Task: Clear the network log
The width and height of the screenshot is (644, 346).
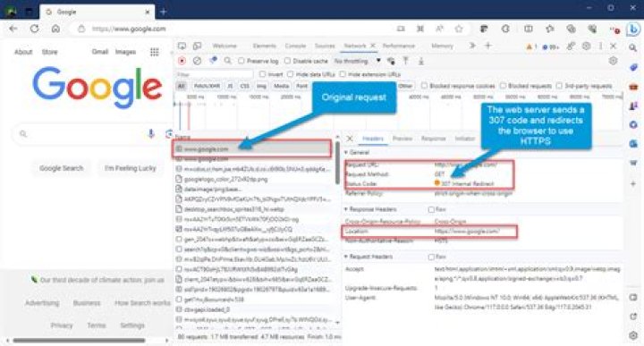Action: (197, 61)
